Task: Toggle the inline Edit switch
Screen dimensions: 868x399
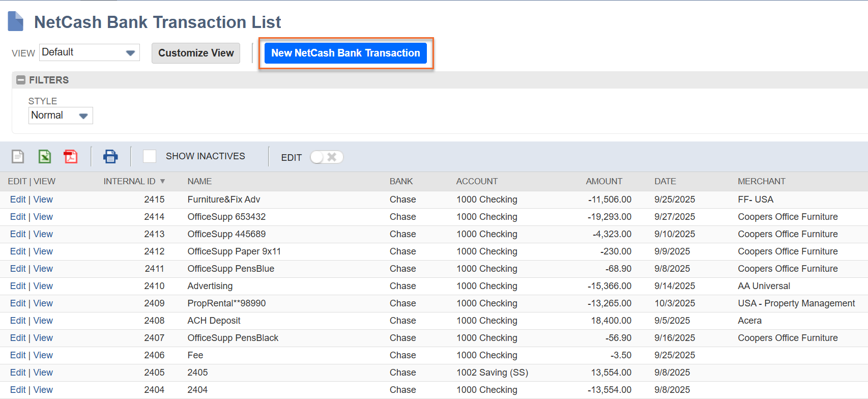Action: click(x=327, y=157)
